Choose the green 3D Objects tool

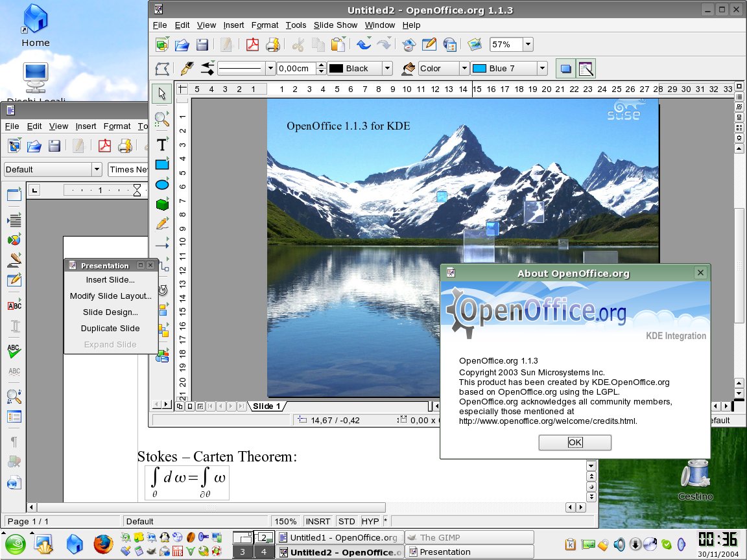tap(162, 204)
